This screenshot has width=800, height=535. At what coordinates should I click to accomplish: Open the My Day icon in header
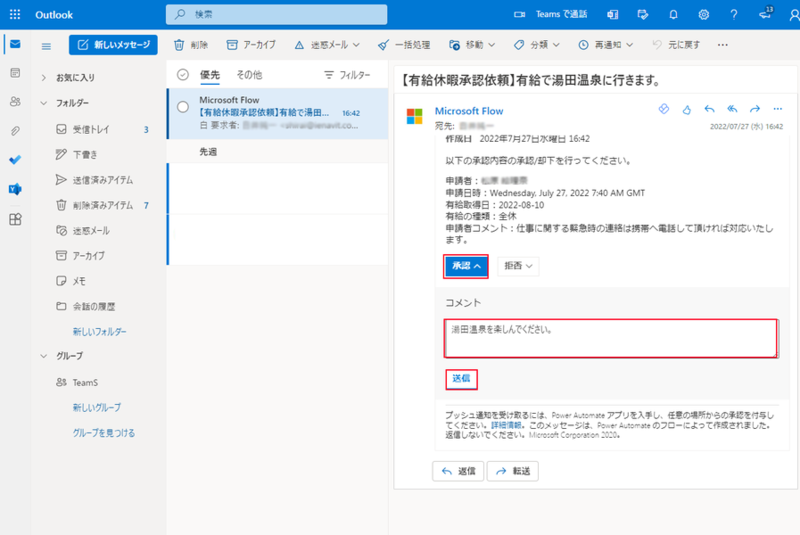pyautogui.click(x=643, y=14)
